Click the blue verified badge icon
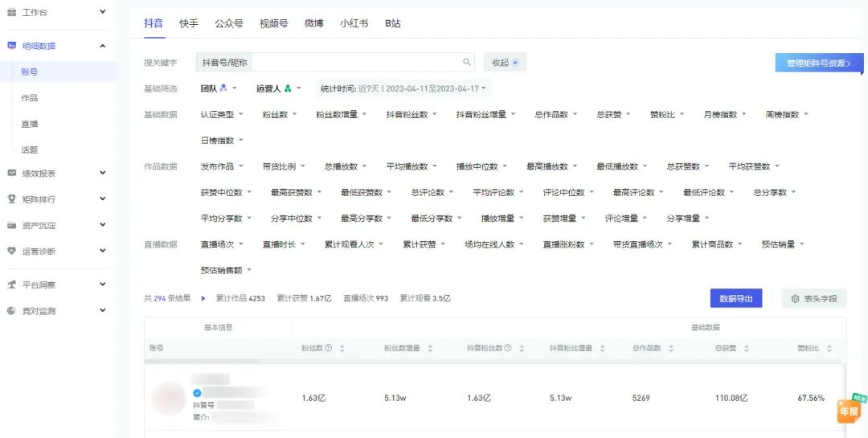Image resolution: width=868 pixels, height=438 pixels. coord(197,393)
